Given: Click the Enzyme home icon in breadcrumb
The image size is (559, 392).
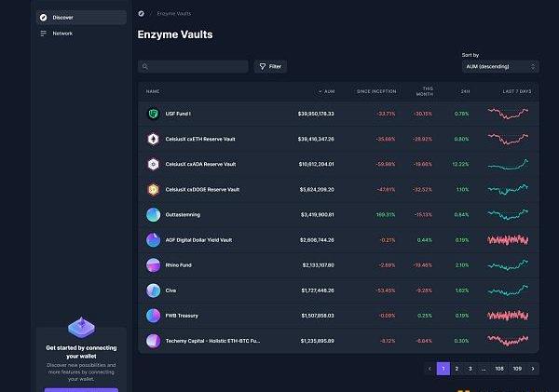Looking at the screenshot, I should coord(141,14).
